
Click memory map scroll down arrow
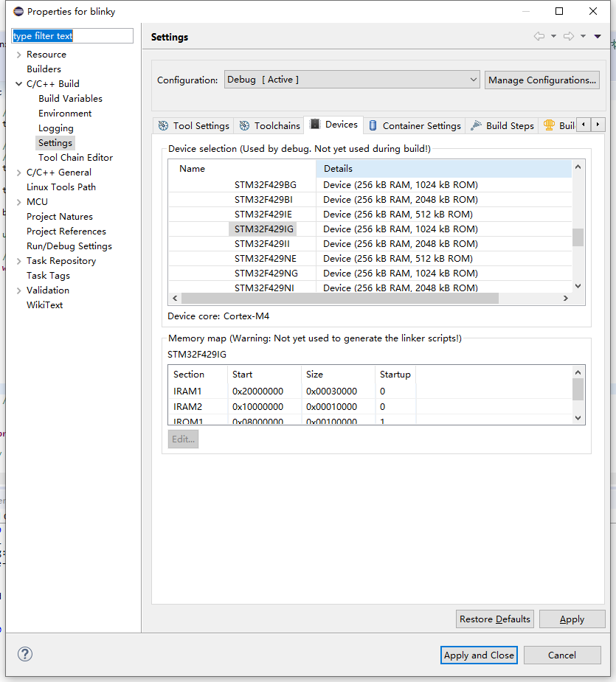(x=578, y=418)
